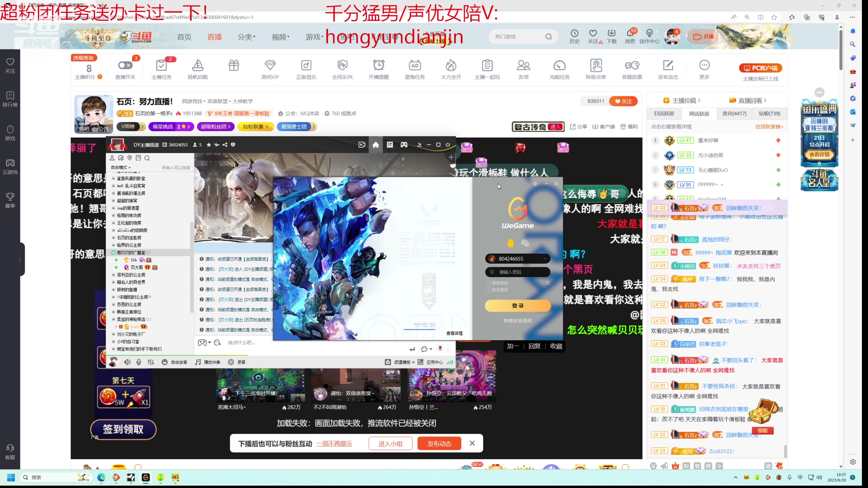Image resolution: width=868 pixels, height=488 pixels.
Task: Mute sound via speaker icon in WeGame login
Action: (x=535, y=184)
